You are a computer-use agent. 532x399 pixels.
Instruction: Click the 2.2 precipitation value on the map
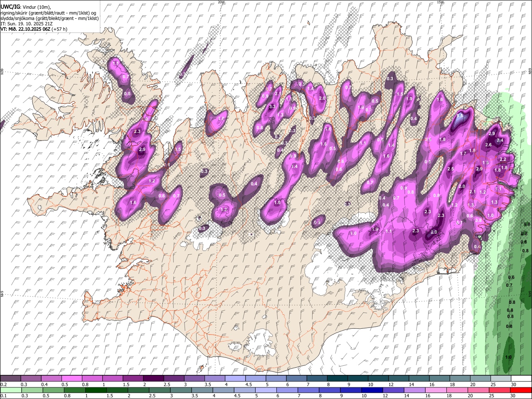point(502,160)
